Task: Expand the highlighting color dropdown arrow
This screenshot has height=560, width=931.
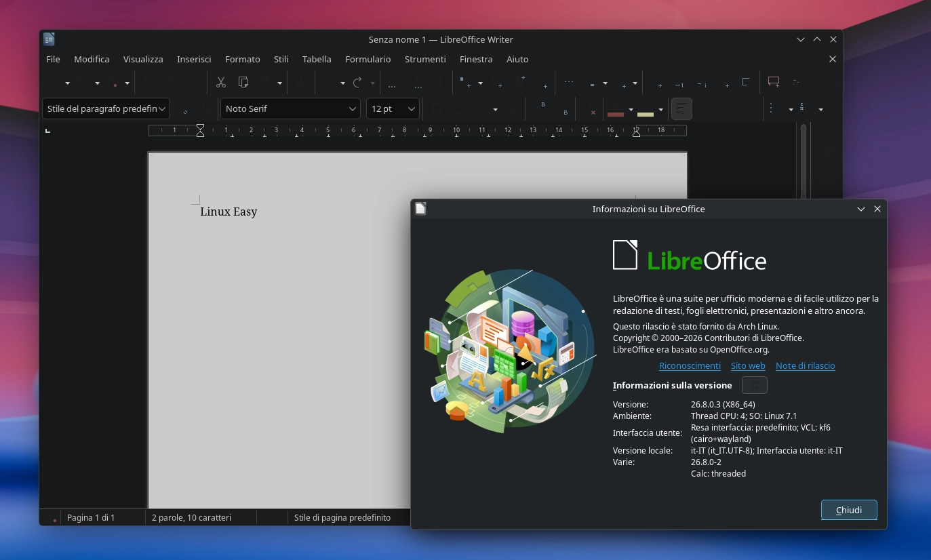Action: (661, 108)
